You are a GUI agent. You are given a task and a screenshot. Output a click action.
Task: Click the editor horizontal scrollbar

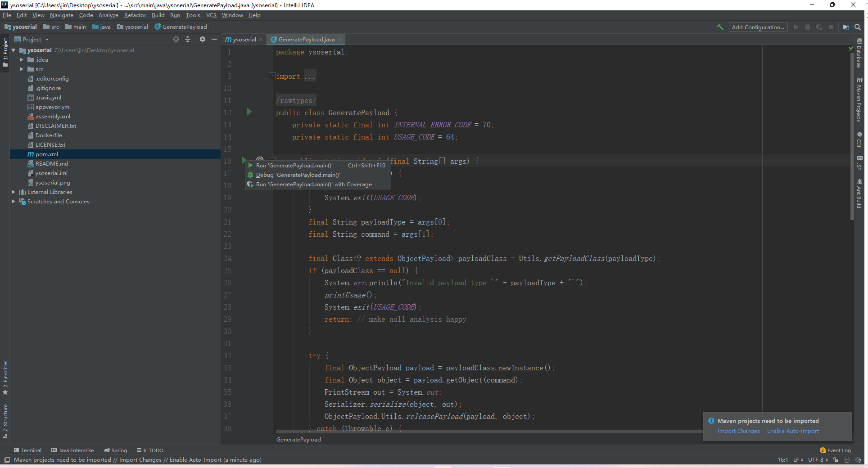pyautogui.click(x=488, y=431)
